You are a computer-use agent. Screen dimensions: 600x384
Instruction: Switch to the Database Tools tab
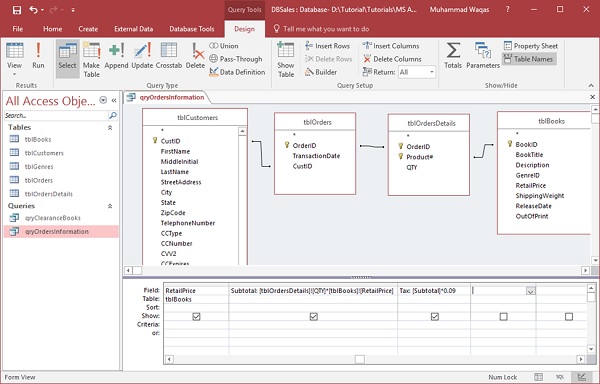[x=192, y=29]
